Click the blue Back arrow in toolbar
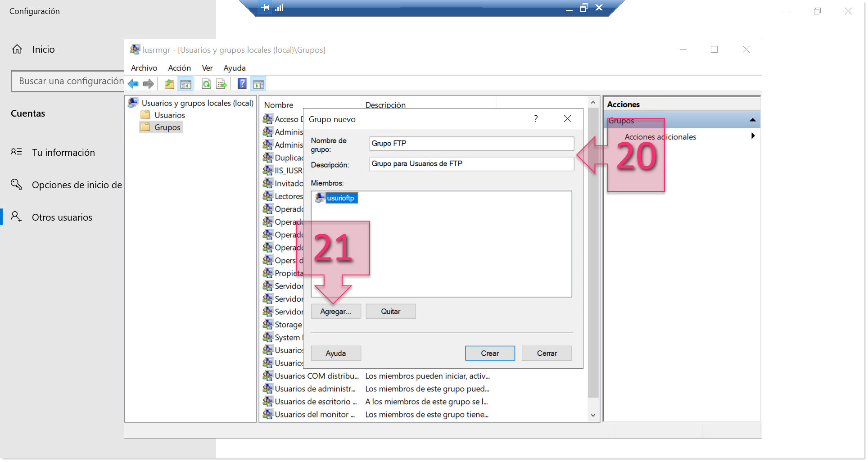This screenshot has height=462, width=868. pos(133,84)
